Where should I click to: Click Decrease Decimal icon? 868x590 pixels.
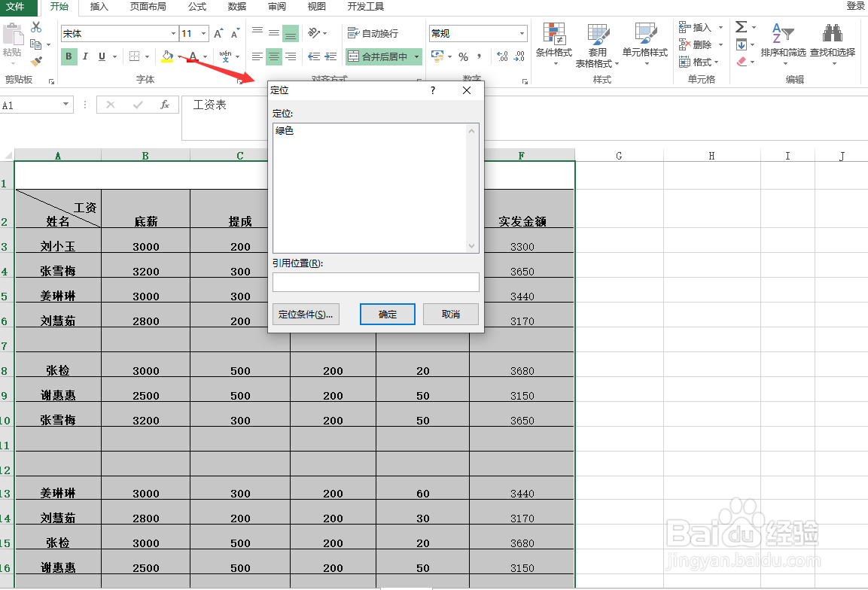(x=519, y=56)
